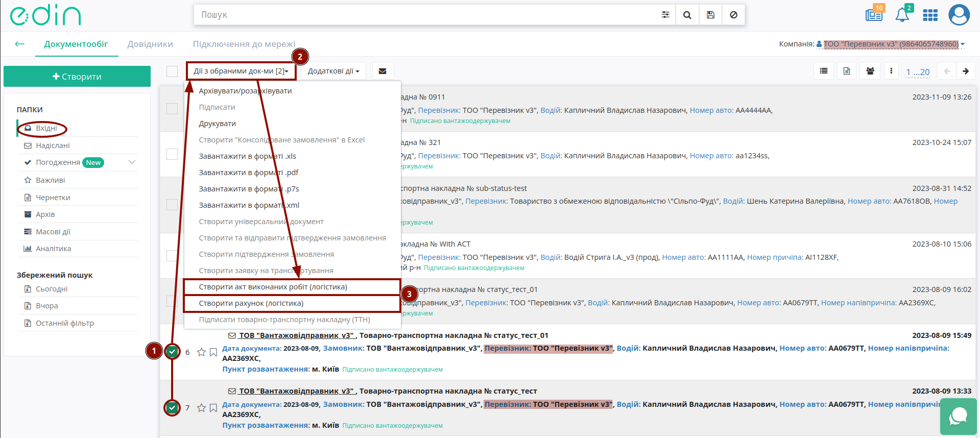Open the apps grid menu
The width and height of the screenshot is (980, 438).
(x=930, y=15)
